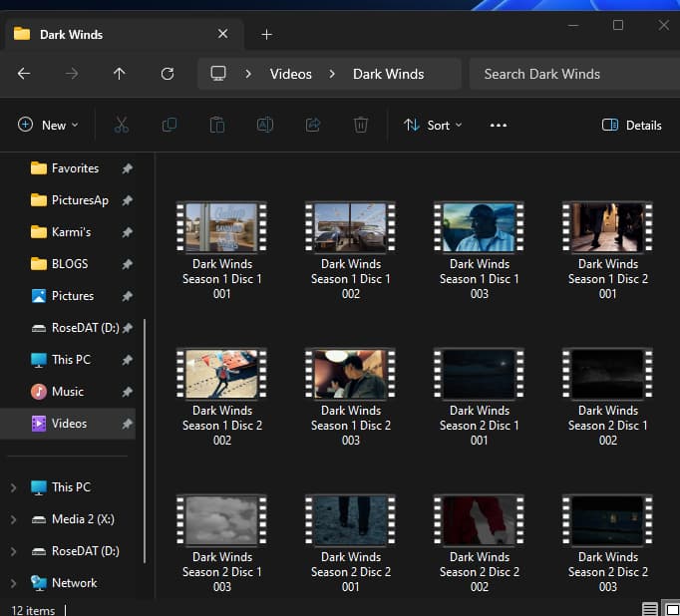Click the Rename icon in toolbar
The image size is (680, 616).
point(265,126)
